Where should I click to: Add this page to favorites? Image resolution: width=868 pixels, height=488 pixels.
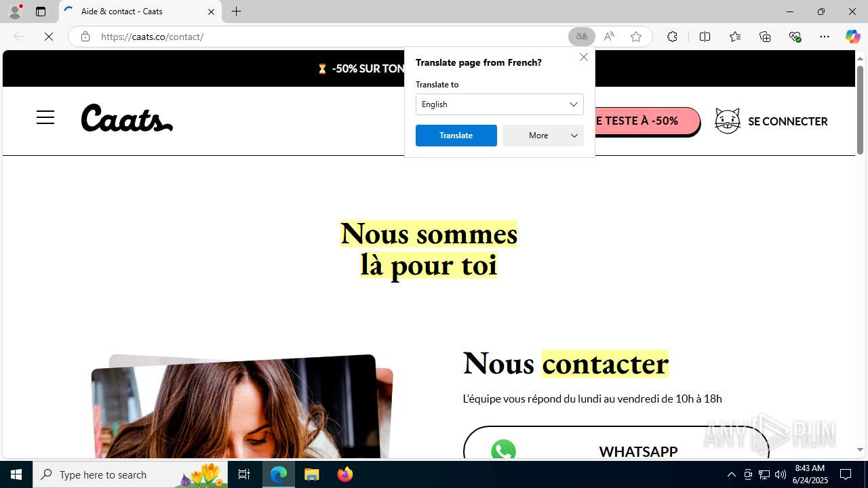636,37
